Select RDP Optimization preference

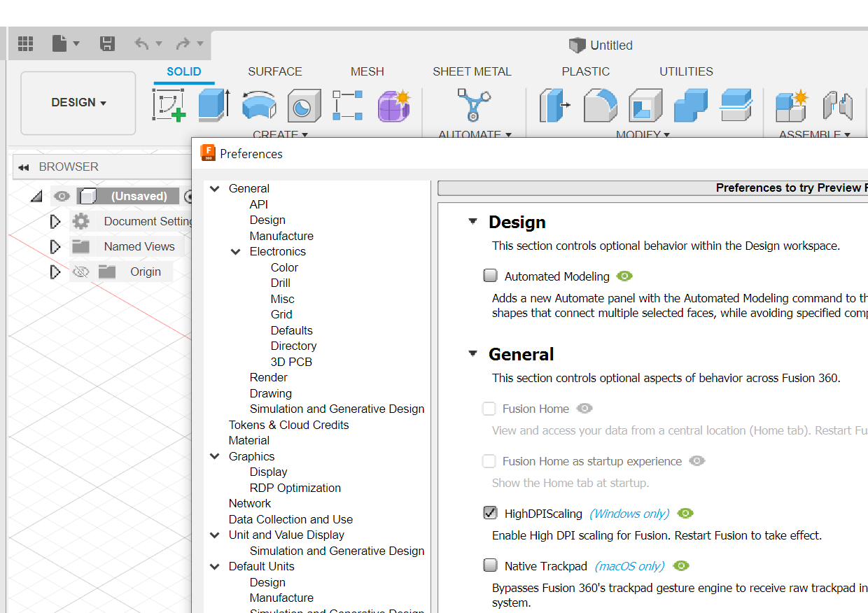coord(295,488)
